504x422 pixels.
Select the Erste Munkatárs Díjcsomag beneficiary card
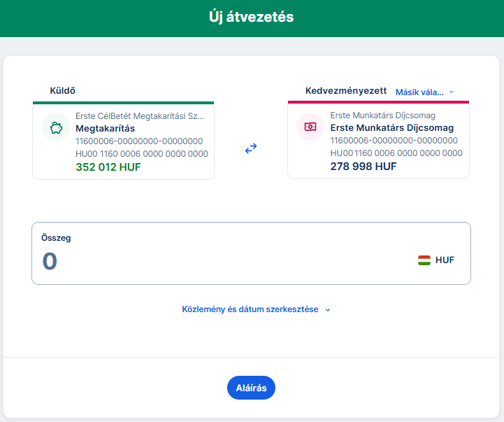coord(378,141)
